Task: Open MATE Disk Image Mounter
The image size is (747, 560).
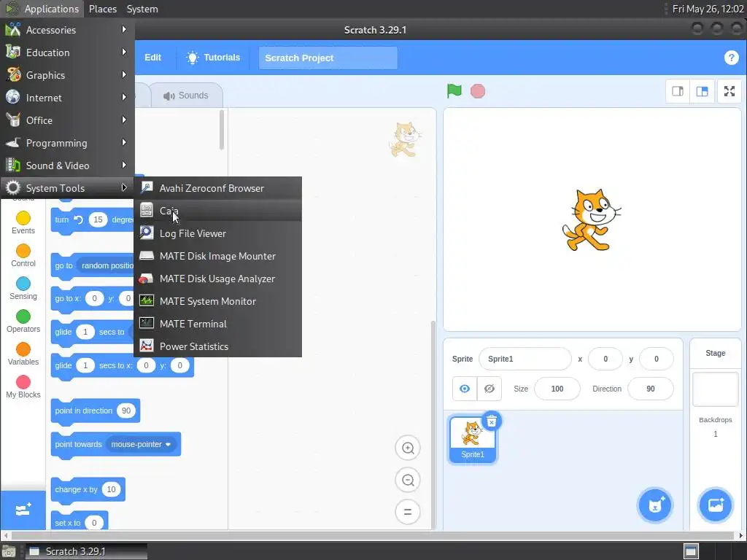Action: point(217,256)
